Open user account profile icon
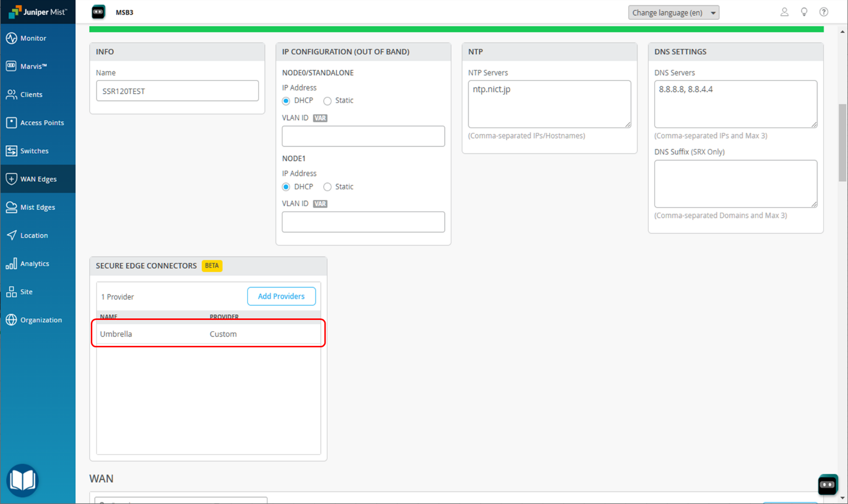 [x=785, y=12]
